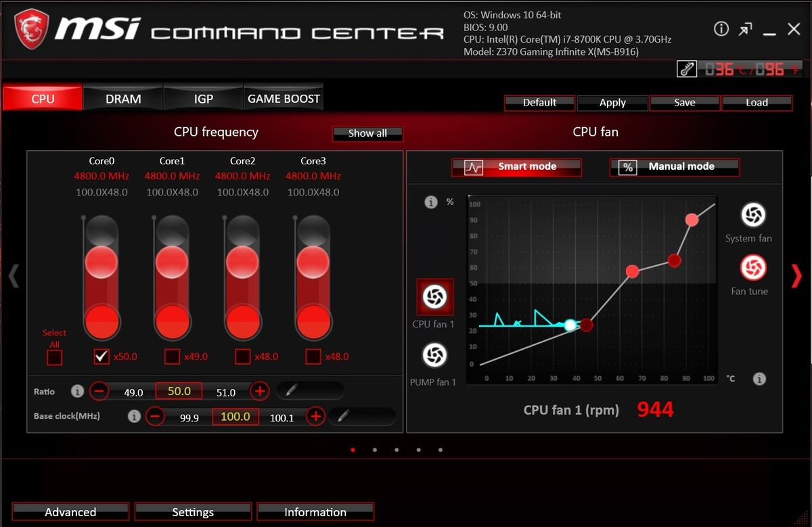Open the GAME BOOST tab

[x=284, y=98]
